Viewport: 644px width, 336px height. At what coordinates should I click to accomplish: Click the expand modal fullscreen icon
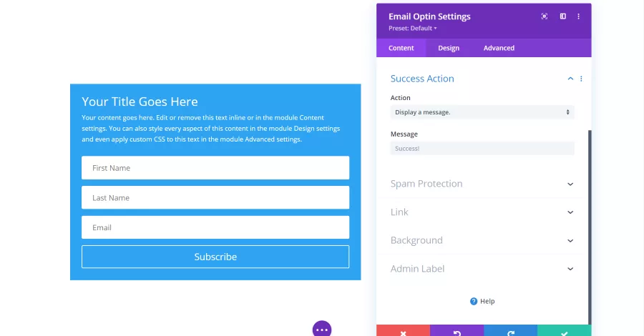[545, 16]
